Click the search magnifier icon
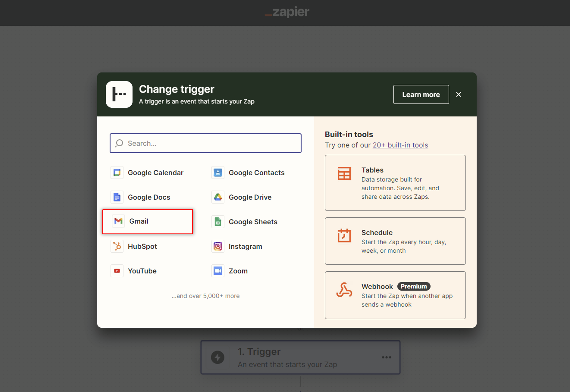The width and height of the screenshot is (570, 392). pos(119,143)
